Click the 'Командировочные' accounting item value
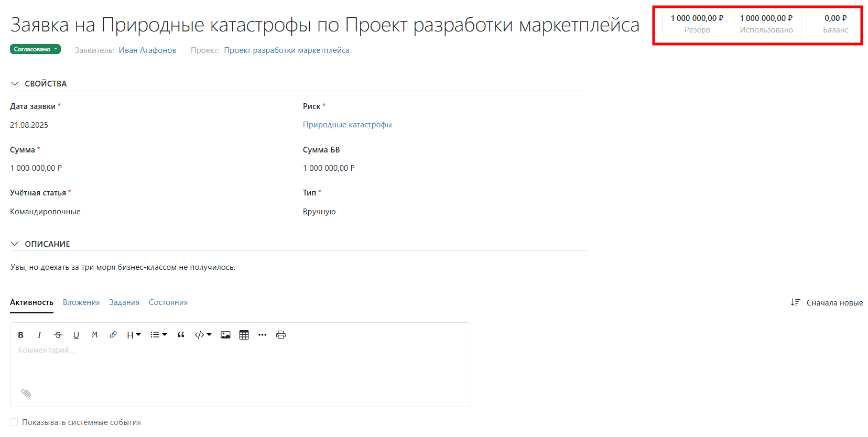 point(45,212)
